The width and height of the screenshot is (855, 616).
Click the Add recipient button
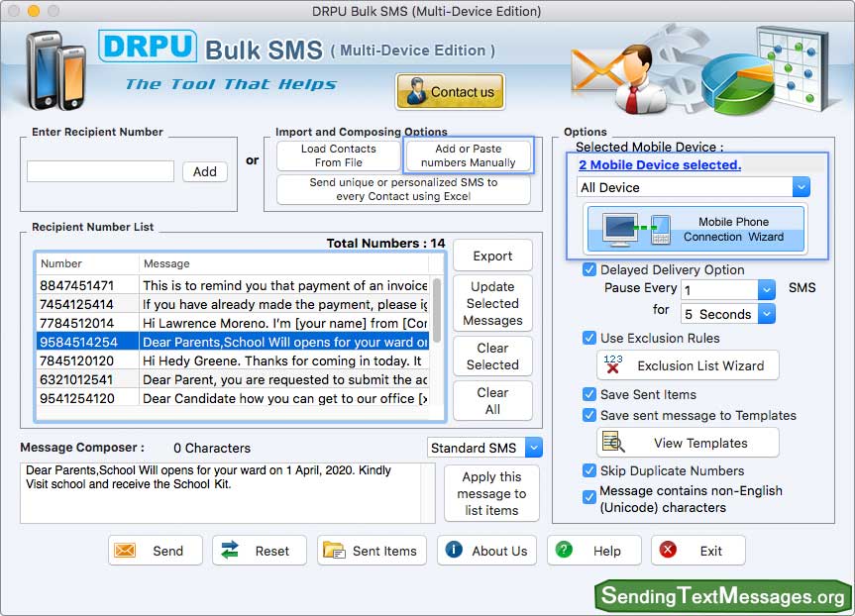(x=204, y=171)
